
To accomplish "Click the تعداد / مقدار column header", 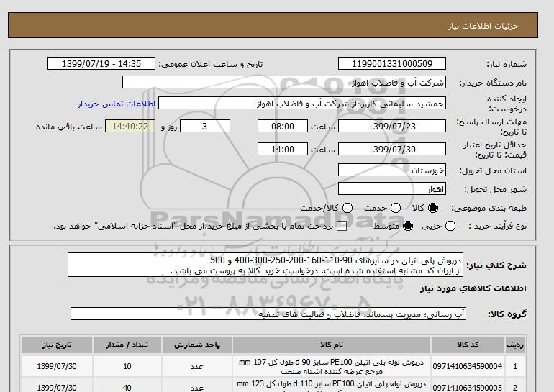I will coord(127,345).
